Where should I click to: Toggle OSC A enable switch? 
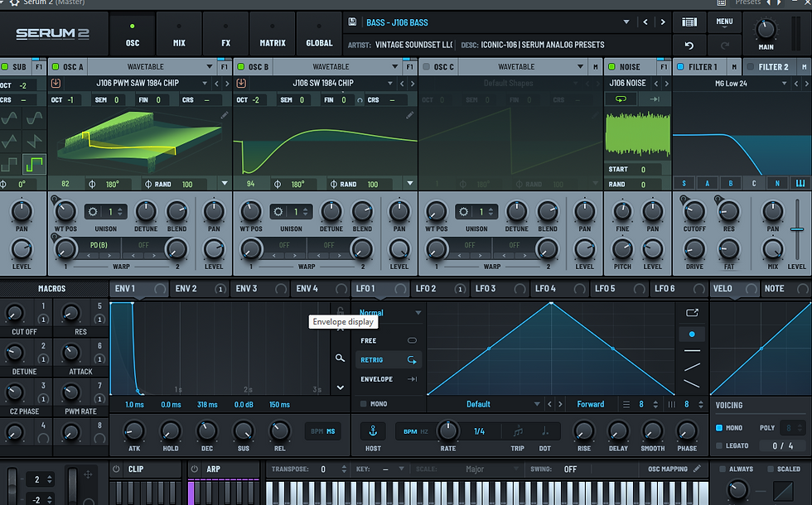click(56, 67)
